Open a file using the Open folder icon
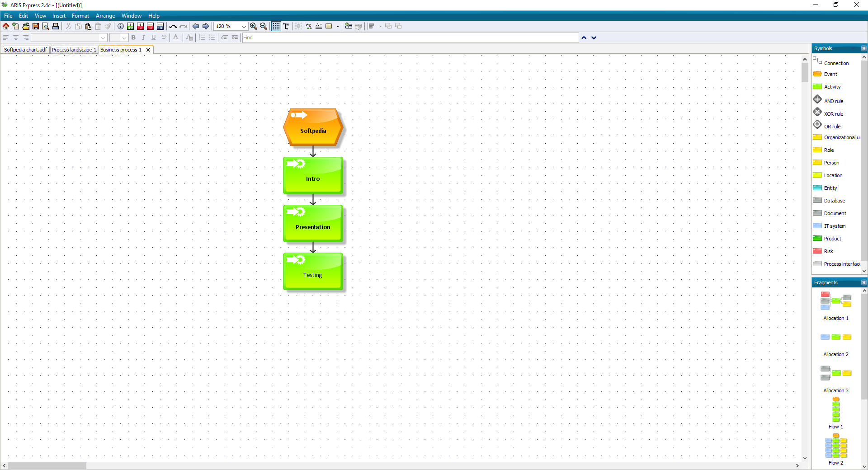 (x=26, y=26)
